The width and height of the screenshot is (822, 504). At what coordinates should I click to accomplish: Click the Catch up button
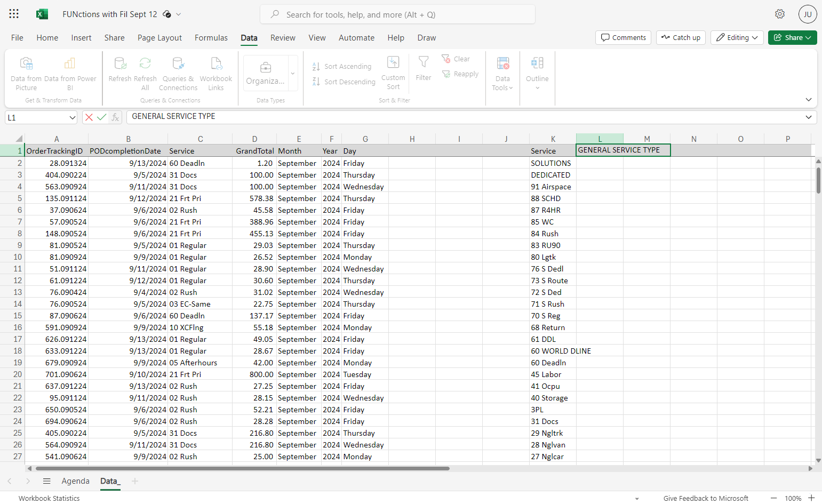tap(681, 37)
